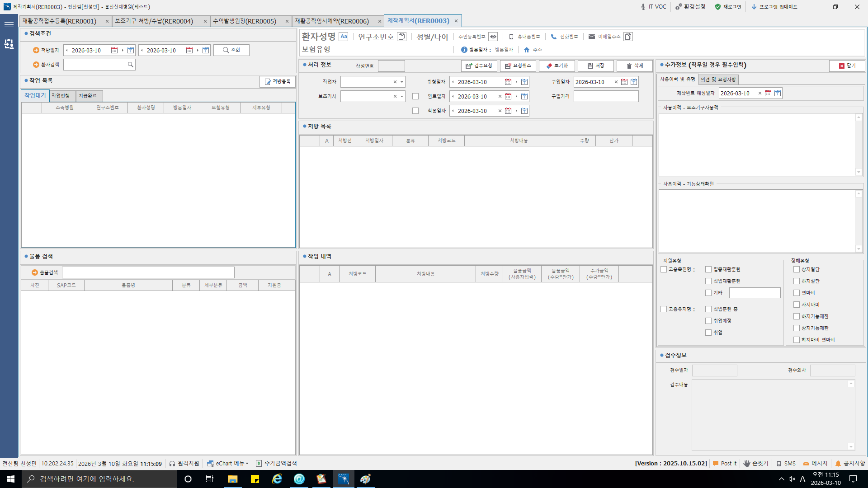Image resolution: width=868 pixels, height=488 pixels.
Task: Check the 취업예정 checkbox
Action: [708, 321]
